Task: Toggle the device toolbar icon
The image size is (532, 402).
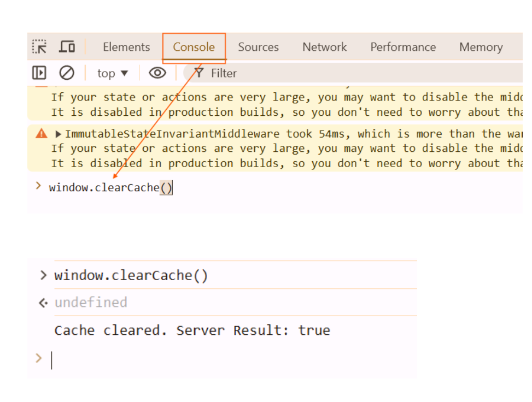Action: pos(67,47)
